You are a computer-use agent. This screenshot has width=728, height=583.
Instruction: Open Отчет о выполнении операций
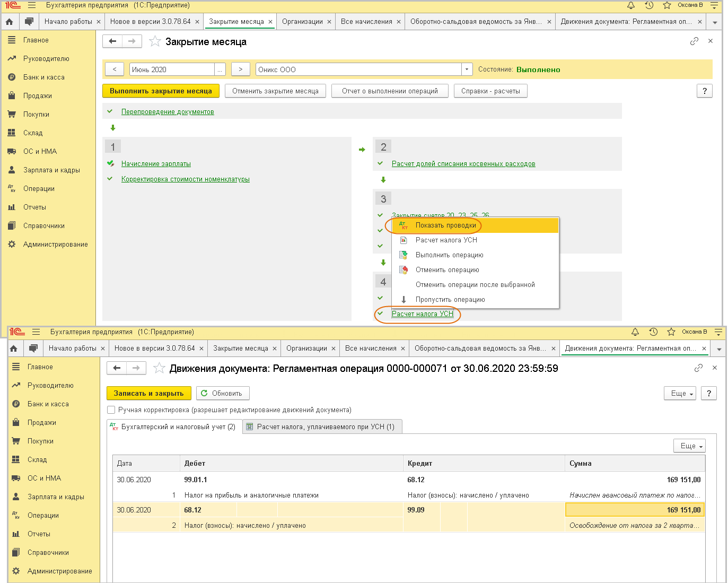coord(390,91)
